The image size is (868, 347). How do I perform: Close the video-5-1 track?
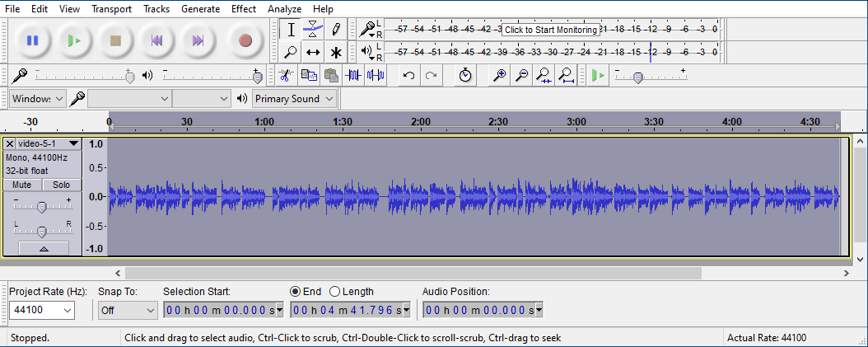(9, 143)
